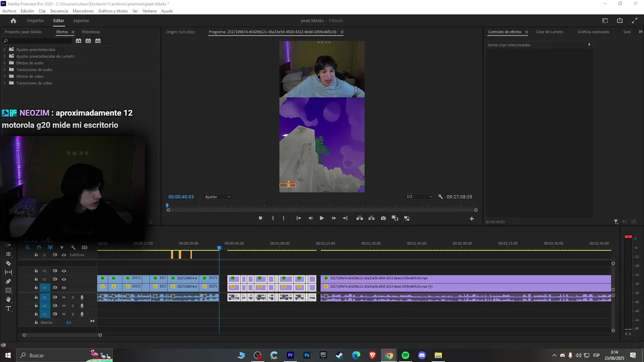Open the Programa panel menu

[x=342, y=32]
